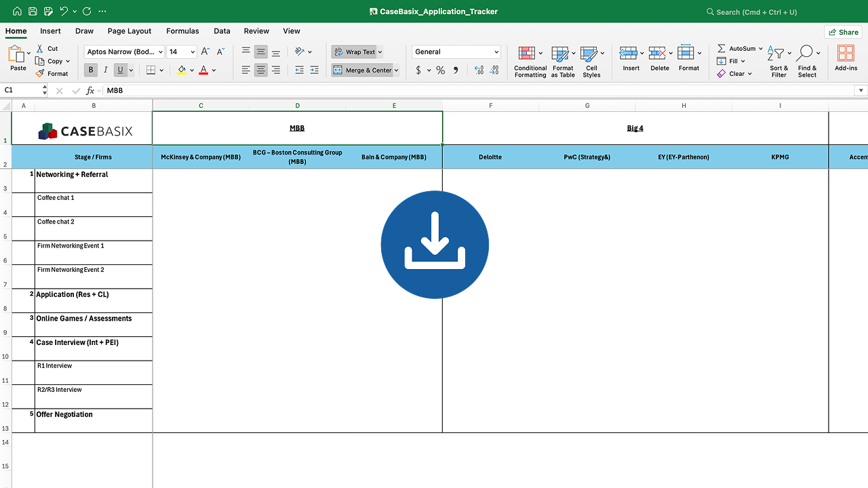Open the font name dropdown

(x=160, y=52)
